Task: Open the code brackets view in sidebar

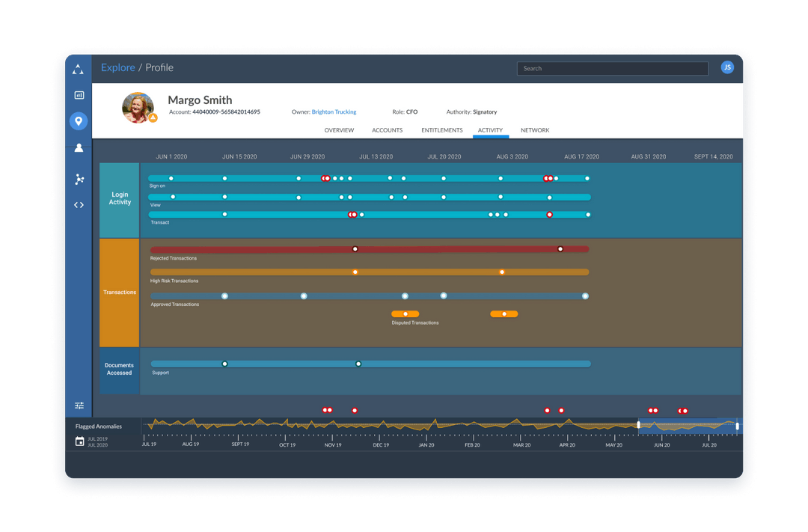Action: (x=79, y=204)
